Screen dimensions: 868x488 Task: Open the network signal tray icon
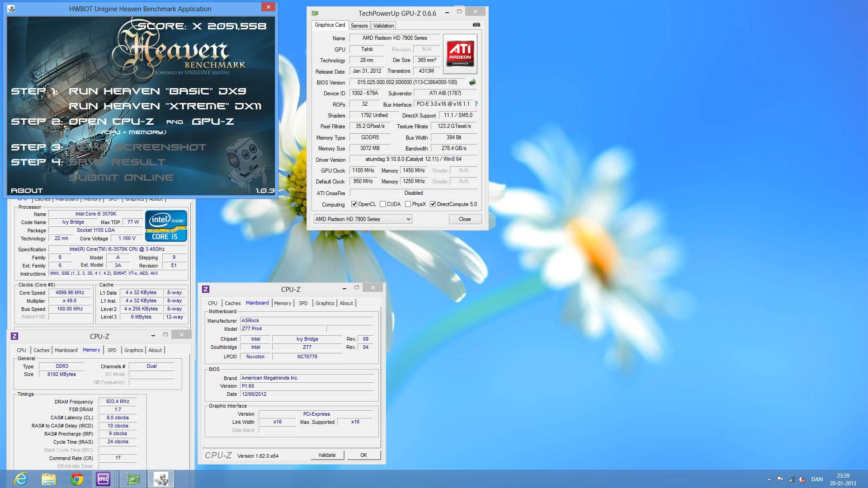click(791, 479)
